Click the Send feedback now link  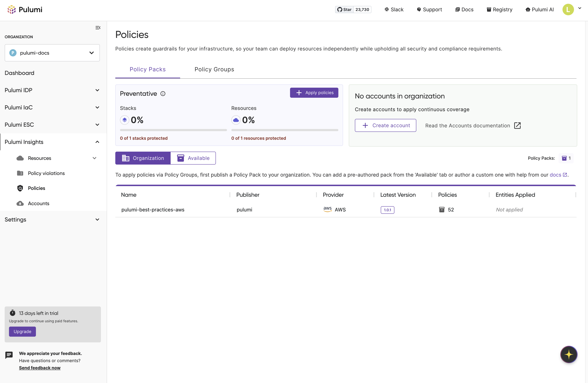(40, 368)
